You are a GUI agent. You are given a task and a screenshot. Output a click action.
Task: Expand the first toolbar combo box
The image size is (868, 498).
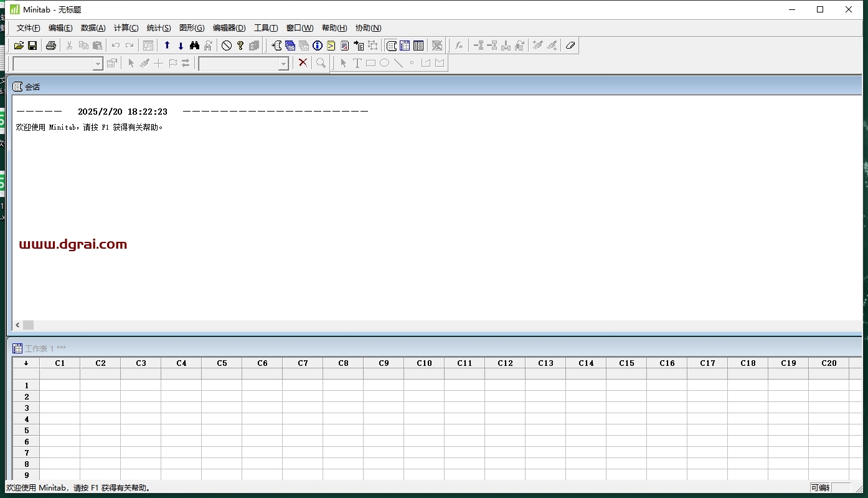point(98,64)
